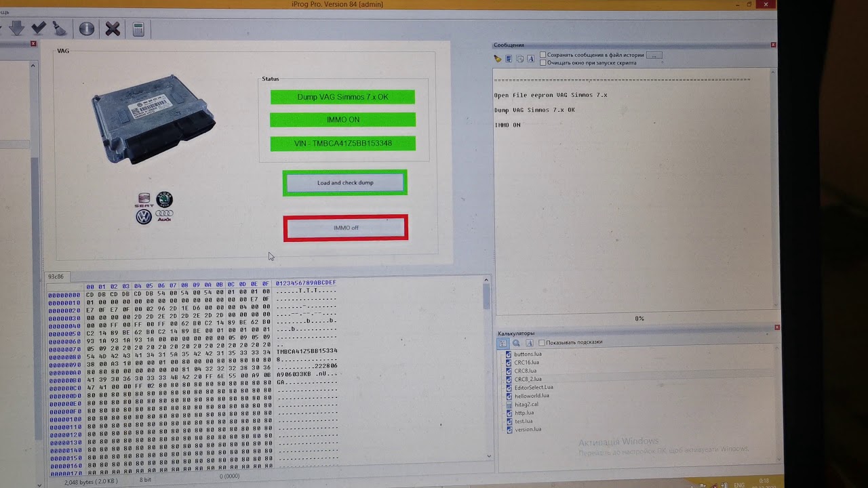This screenshot has width=868, height=488.
Task: Click the hex editor vertical scrollbar thumb
Action: tap(486, 296)
